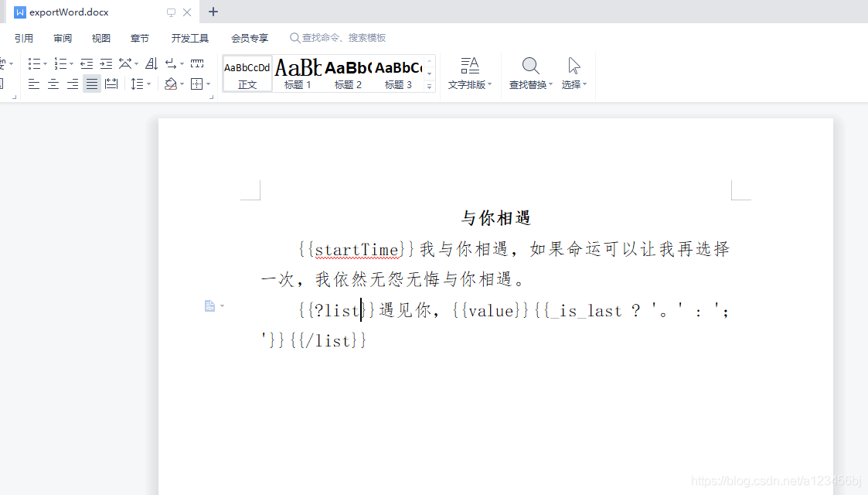Open the line spacing dropdown arrow
The height and width of the screenshot is (495, 868).
point(149,84)
